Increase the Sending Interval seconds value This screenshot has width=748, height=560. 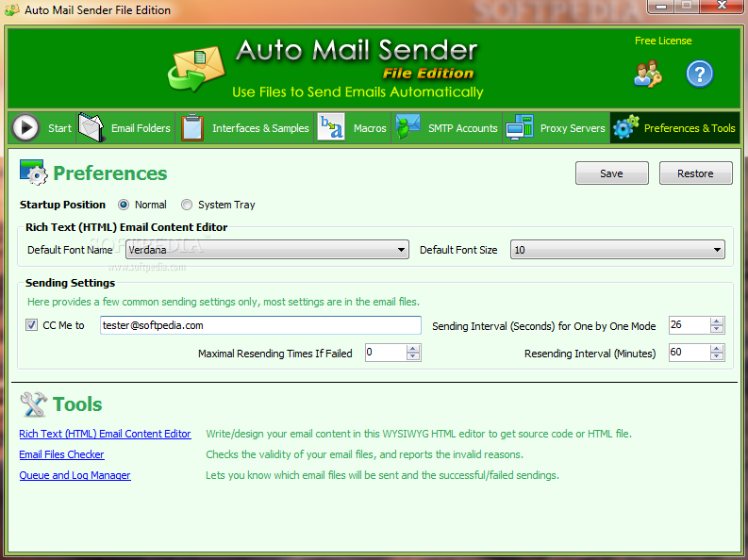coord(716,321)
